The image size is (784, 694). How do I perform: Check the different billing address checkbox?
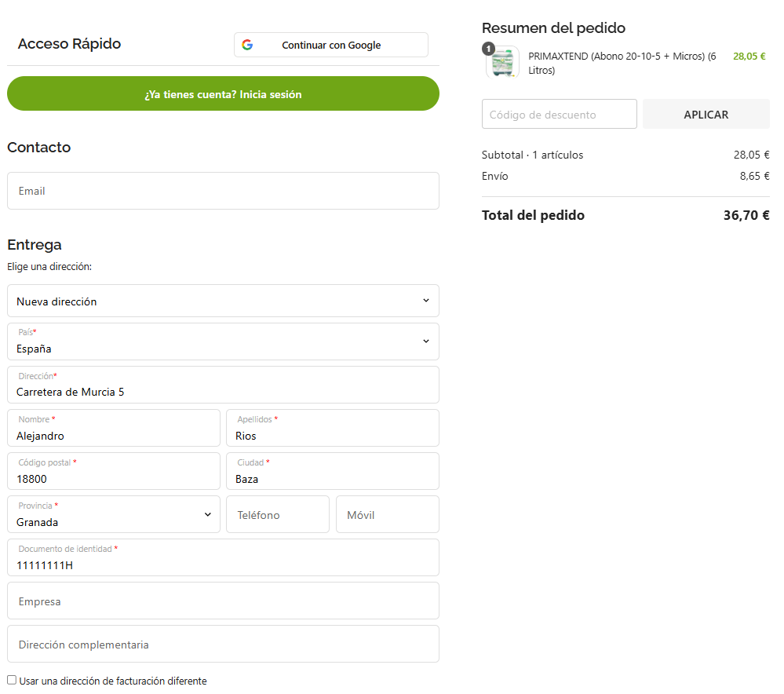coord(12,680)
